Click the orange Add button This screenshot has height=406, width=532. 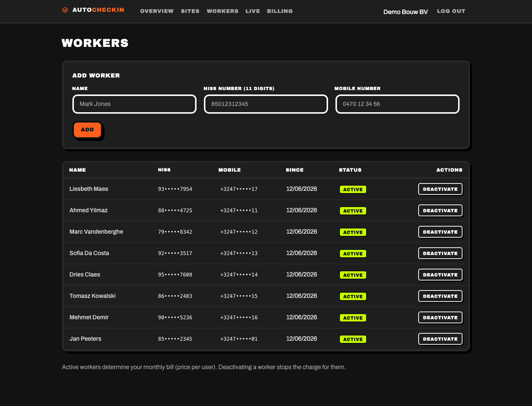(x=88, y=130)
